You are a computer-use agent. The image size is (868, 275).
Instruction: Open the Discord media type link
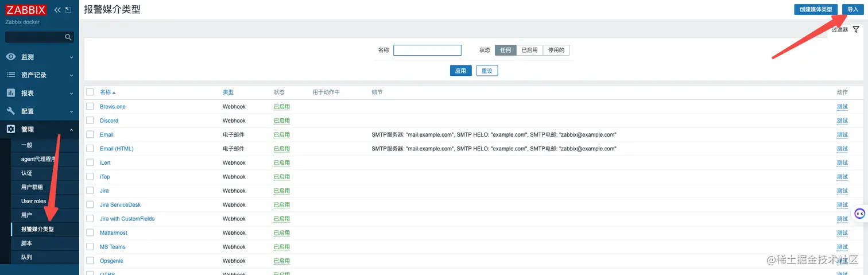coord(109,121)
